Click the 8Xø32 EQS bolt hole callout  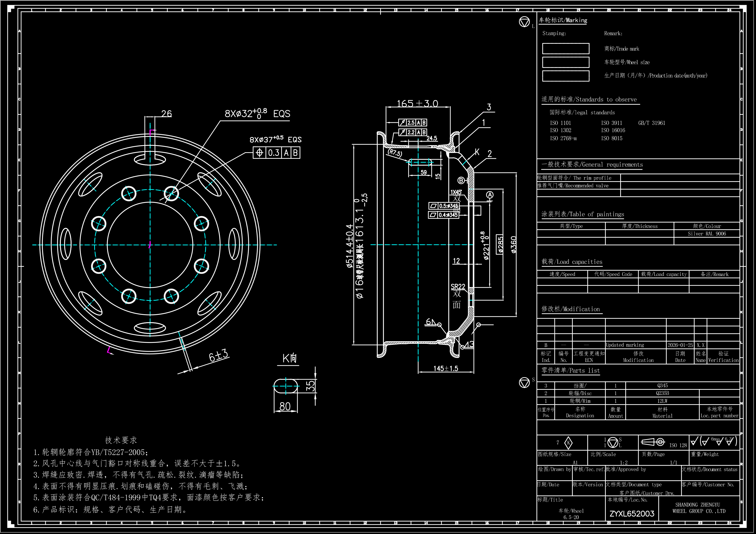257,114
